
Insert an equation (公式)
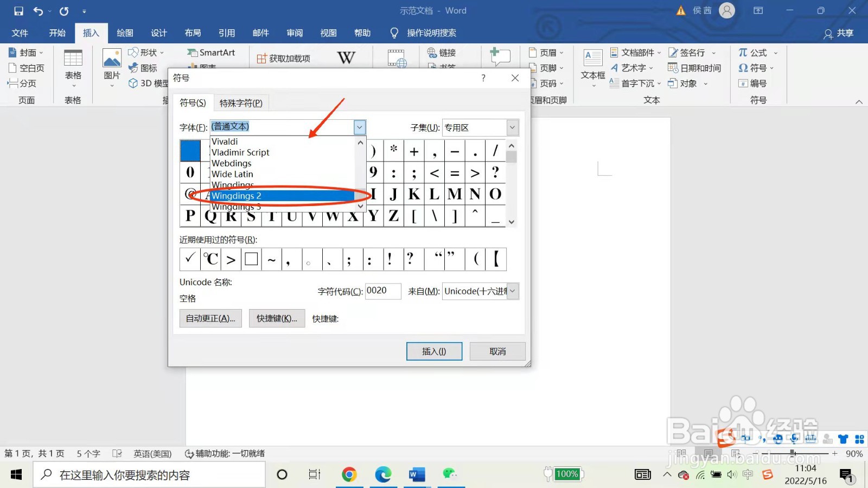tap(758, 53)
